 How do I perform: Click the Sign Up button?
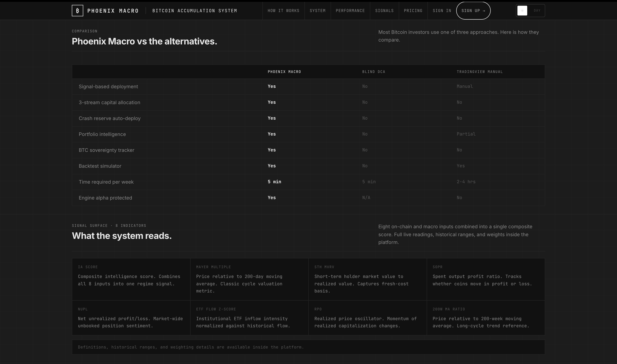pyautogui.click(x=473, y=11)
